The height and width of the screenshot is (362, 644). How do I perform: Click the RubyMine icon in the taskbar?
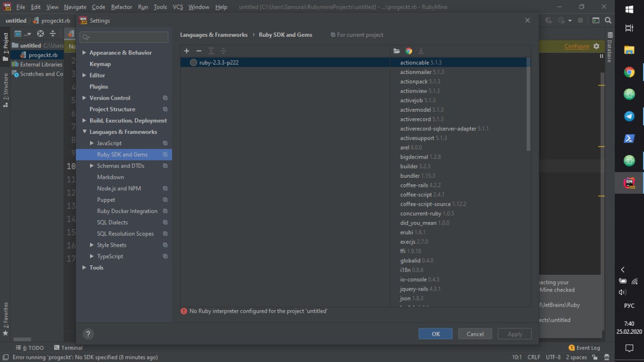[x=629, y=183]
